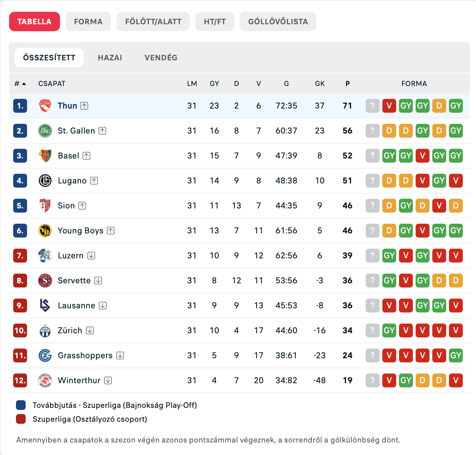
Task: Open the GÓLLÖVŐLISTA tab
Action: point(278,22)
